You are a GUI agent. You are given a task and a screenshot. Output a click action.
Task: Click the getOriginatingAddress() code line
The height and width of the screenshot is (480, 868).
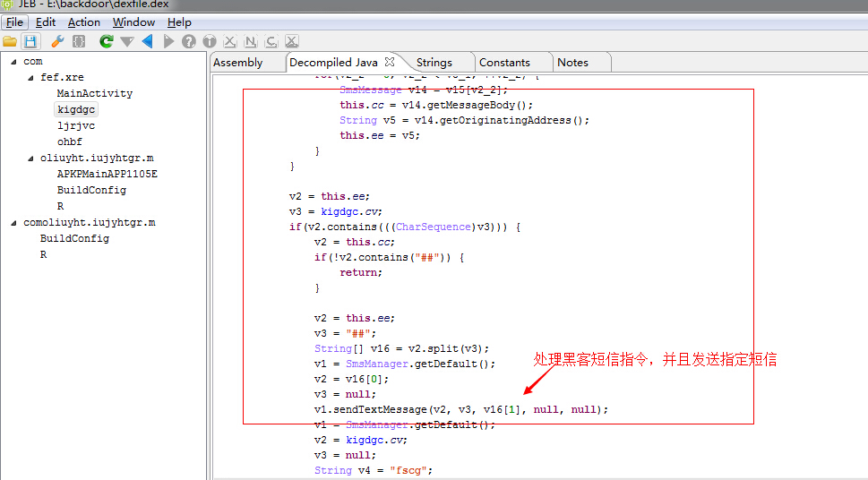464,120
